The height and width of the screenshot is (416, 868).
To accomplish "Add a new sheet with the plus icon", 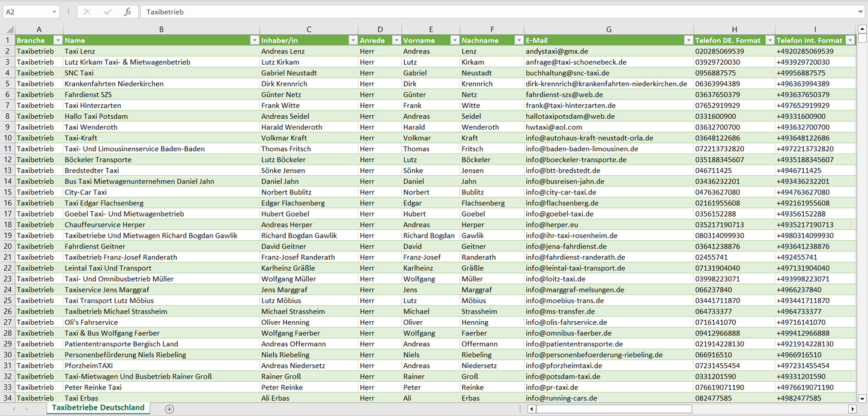I will 169,409.
